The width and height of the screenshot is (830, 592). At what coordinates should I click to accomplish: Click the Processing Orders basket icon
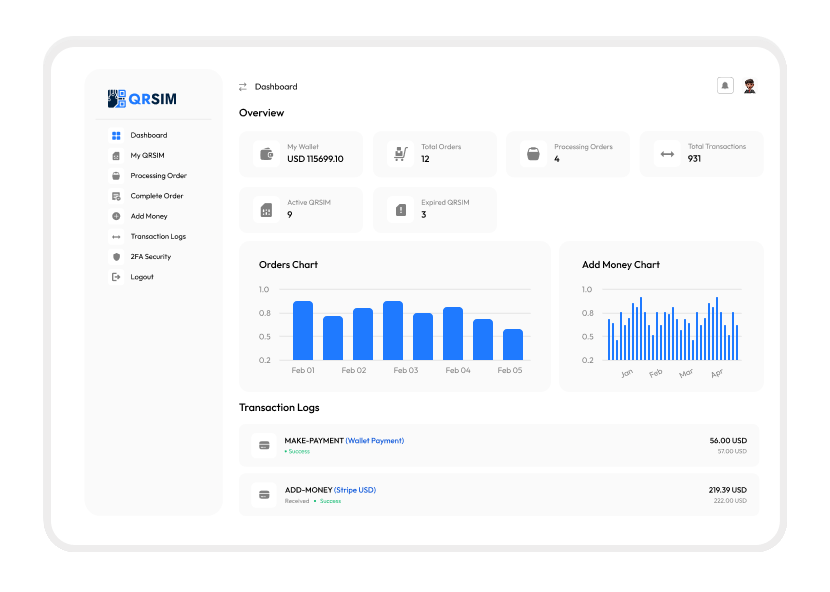(x=533, y=154)
